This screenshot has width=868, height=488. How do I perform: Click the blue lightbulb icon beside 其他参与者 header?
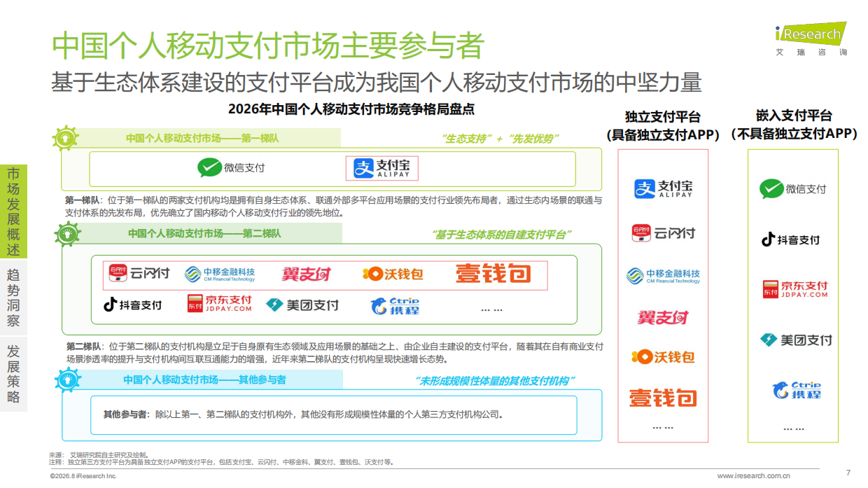click(x=66, y=379)
